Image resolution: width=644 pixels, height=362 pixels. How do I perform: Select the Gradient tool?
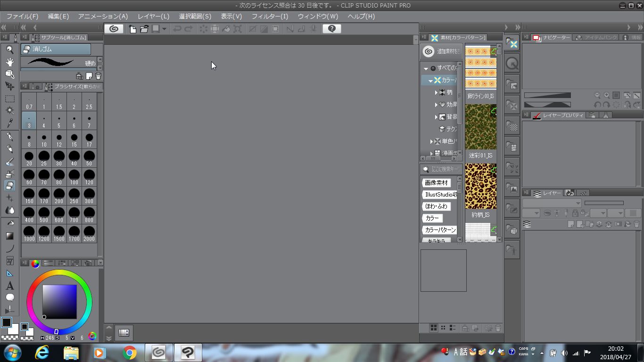pos(9,236)
